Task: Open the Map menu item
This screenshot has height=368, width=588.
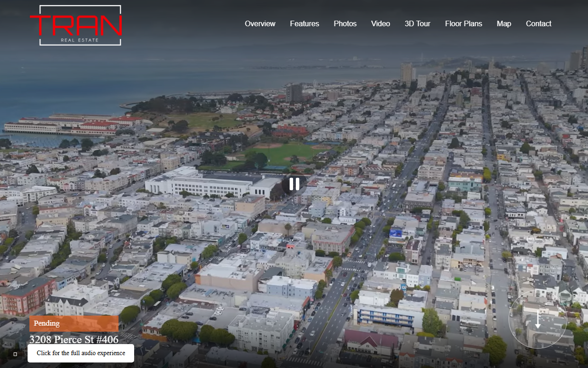Action: coord(503,24)
